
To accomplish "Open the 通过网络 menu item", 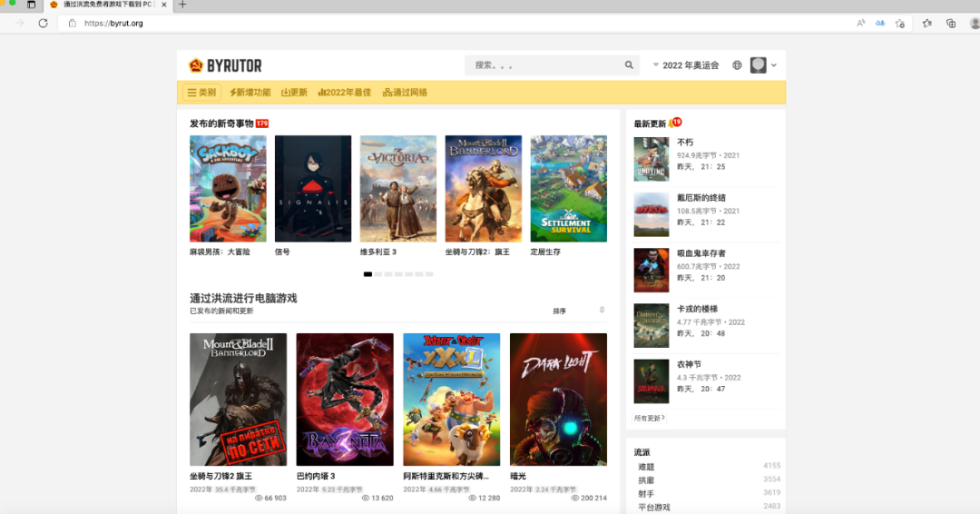I will (x=405, y=93).
